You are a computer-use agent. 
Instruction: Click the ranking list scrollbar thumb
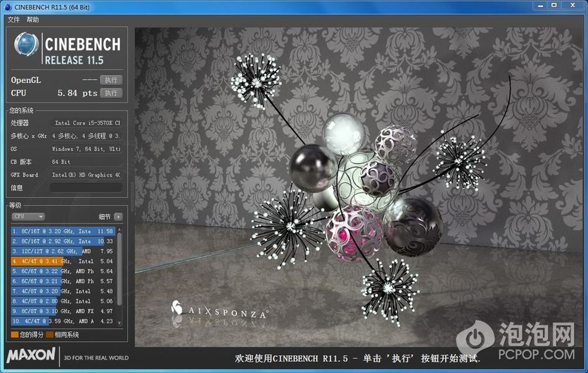(x=119, y=269)
